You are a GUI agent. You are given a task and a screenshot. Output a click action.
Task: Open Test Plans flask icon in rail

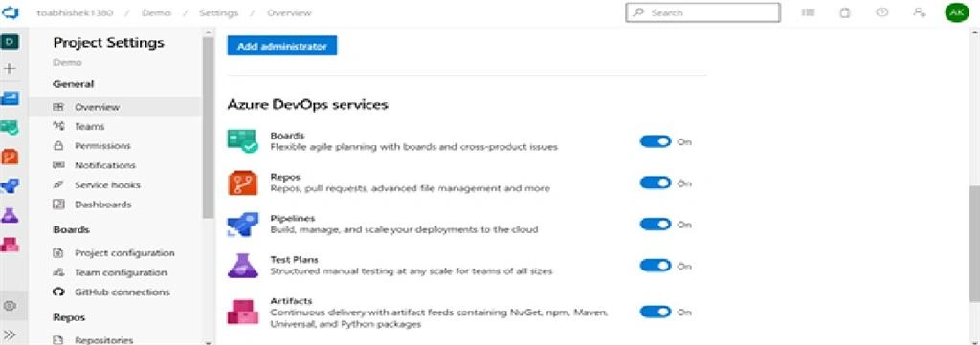click(10, 215)
